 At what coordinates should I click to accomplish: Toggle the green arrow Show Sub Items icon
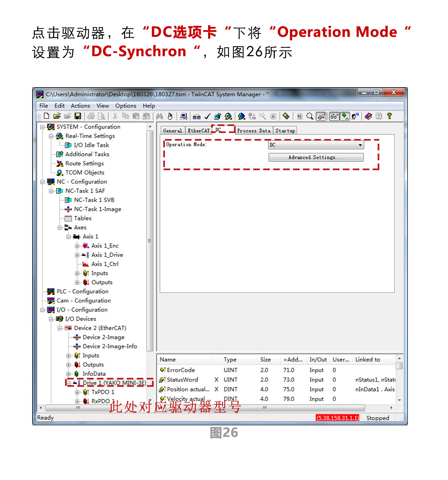345,116
